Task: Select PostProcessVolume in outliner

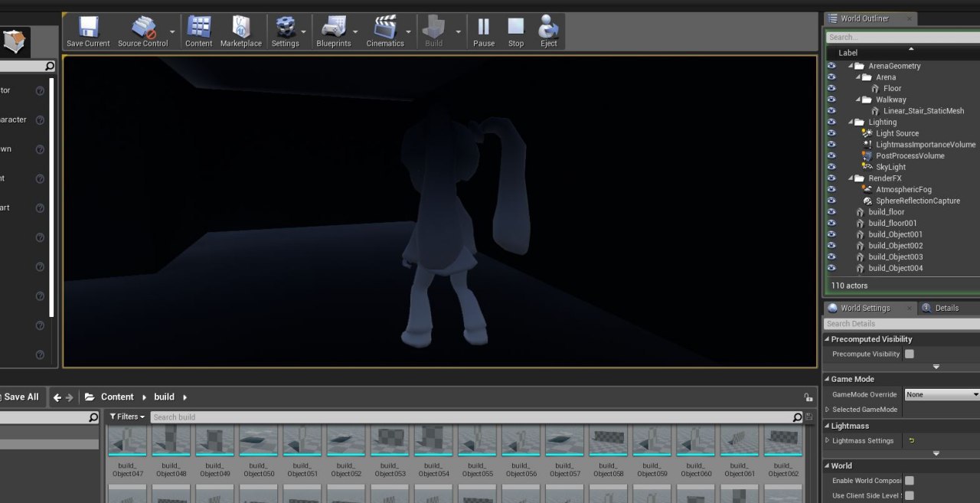Action: [910, 155]
